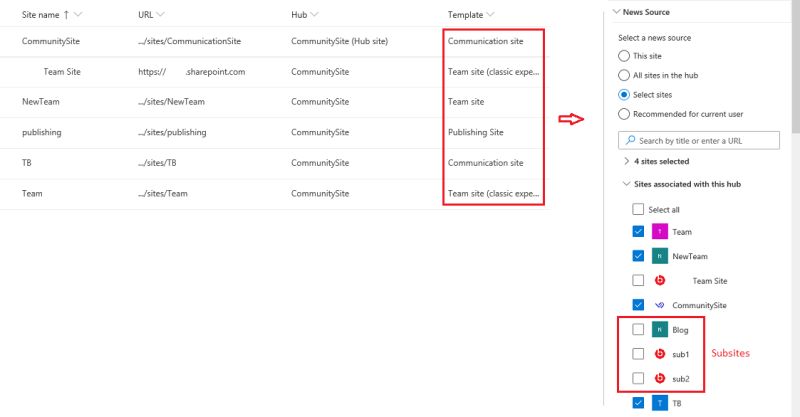Open the Template column dropdown

pos(490,14)
